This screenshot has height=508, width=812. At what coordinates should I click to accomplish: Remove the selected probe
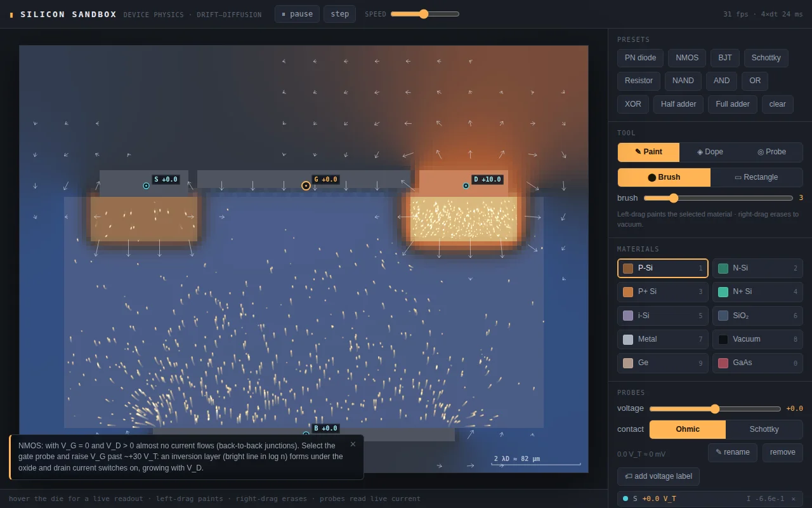(x=782, y=452)
